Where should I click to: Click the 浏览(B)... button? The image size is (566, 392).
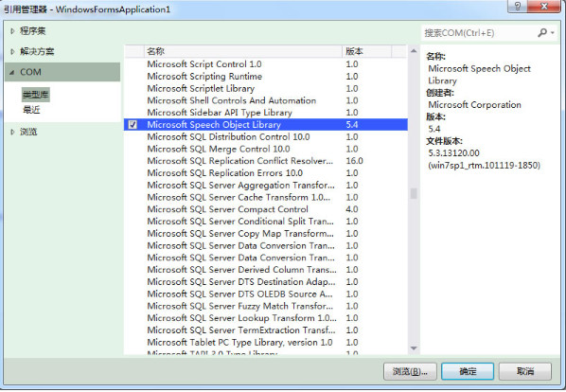[x=410, y=371]
